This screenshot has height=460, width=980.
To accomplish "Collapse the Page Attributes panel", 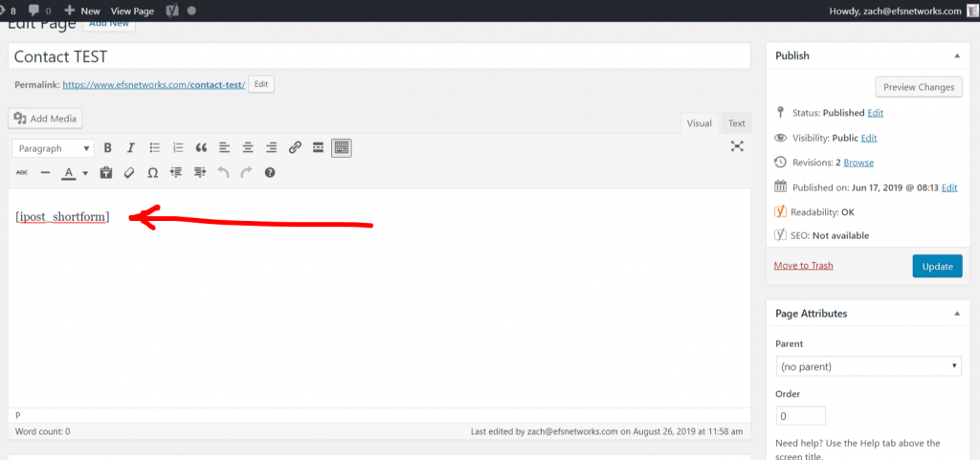I will [957, 314].
